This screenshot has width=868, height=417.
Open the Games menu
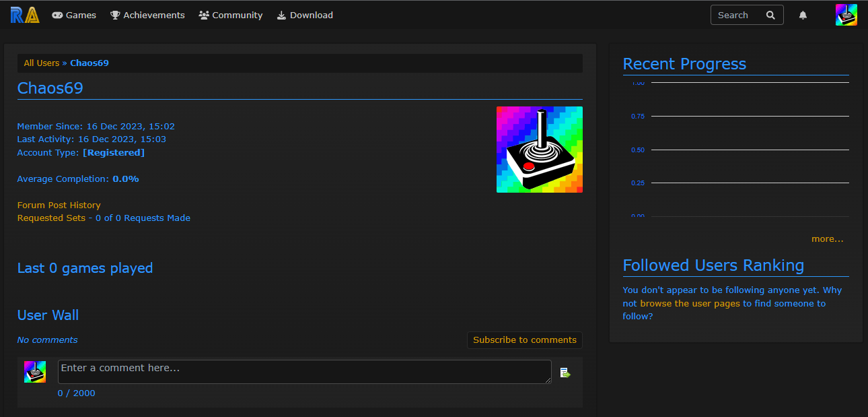click(74, 15)
